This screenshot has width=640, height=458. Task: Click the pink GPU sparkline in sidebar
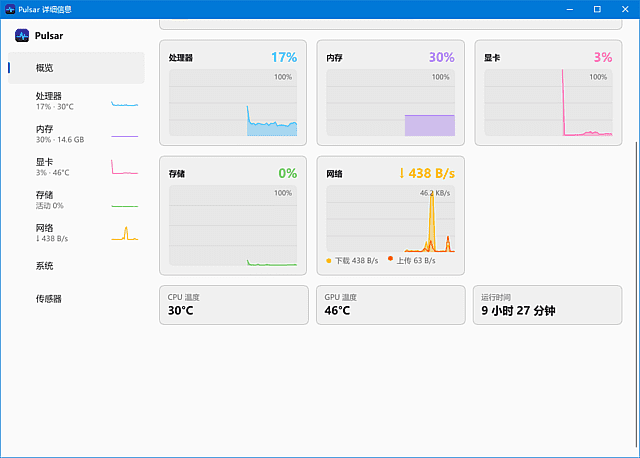pyautogui.click(x=124, y=167)
